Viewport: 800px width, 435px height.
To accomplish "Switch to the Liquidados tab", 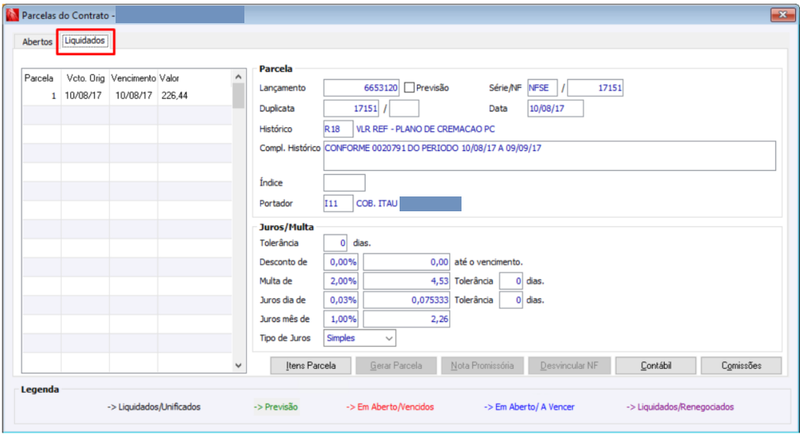I will click(85, 41).
